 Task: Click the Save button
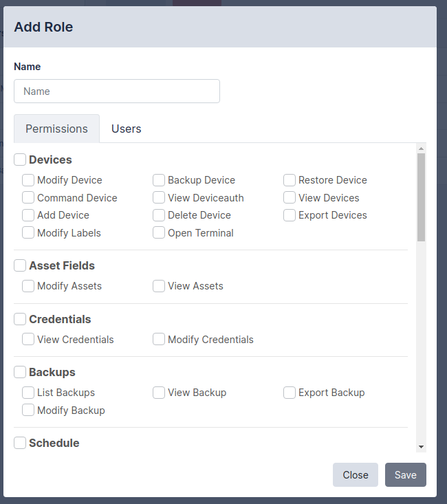[405, 475]
